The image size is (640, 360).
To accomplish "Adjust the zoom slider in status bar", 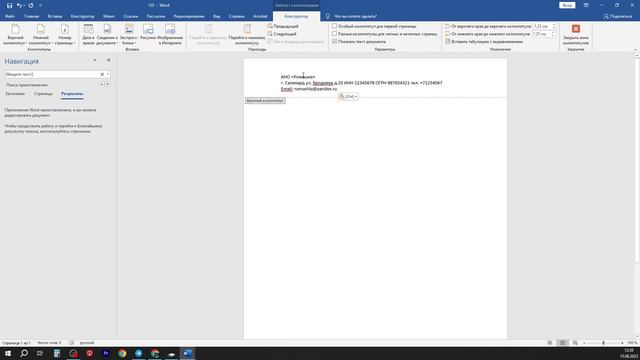I will (x=603, y=343).
